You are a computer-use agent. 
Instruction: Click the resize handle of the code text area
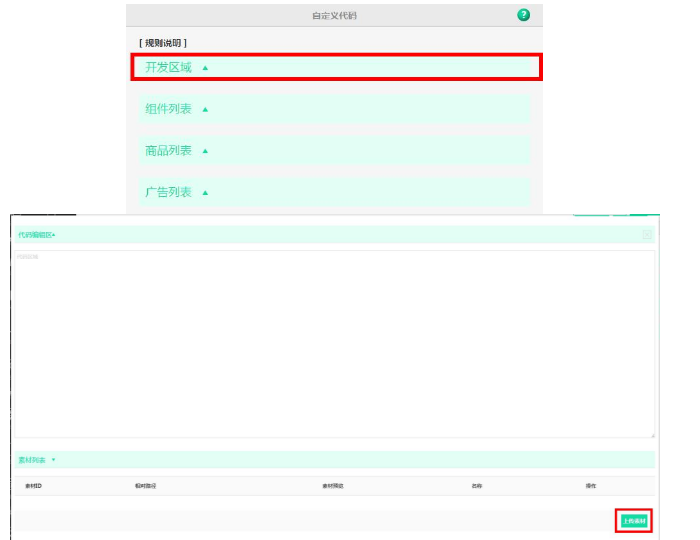652,434
